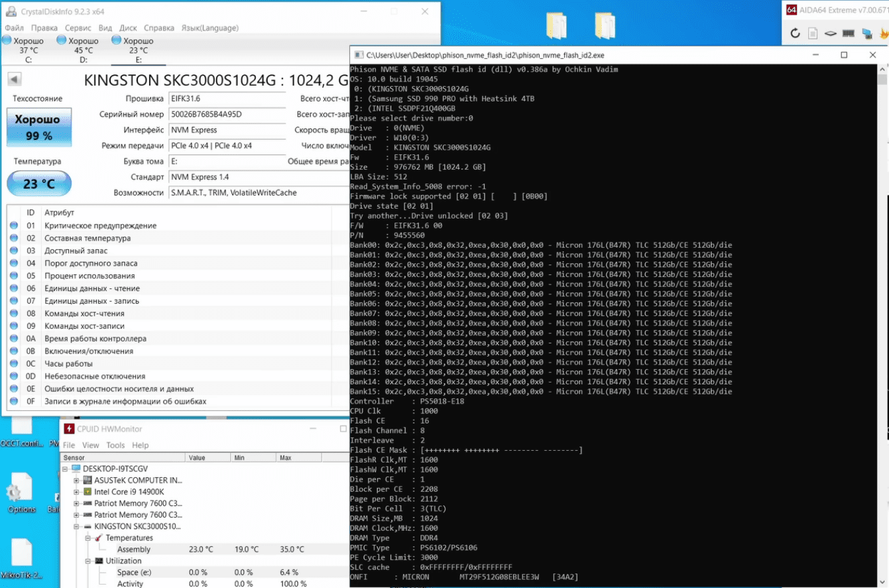Viewport: 889px width, 588px height.
Task: Expand the Intel Core i9 14900K node
Action: [77, 492]
